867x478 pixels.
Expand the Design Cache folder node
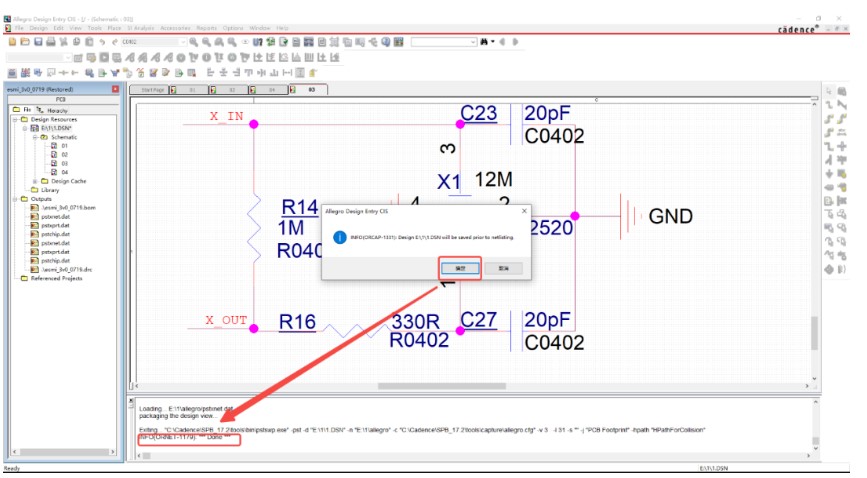coord(35,181)
